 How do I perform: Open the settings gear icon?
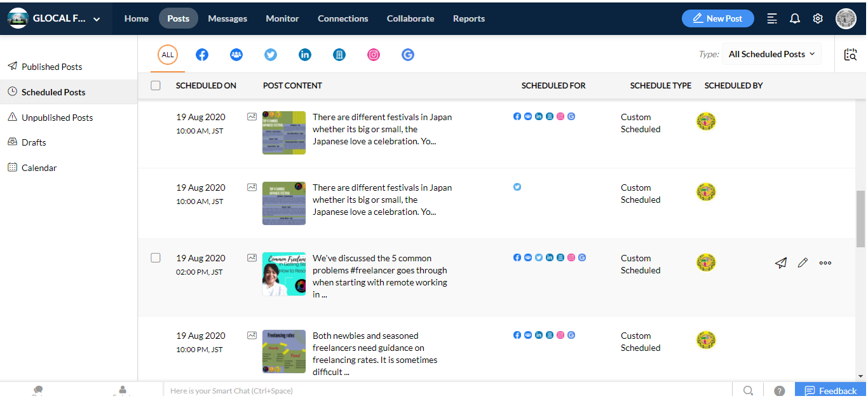tap(818, 18)
